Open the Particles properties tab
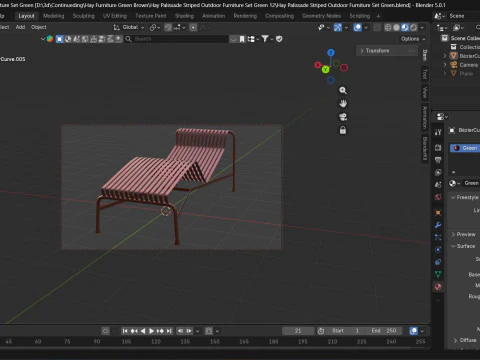 438,237
